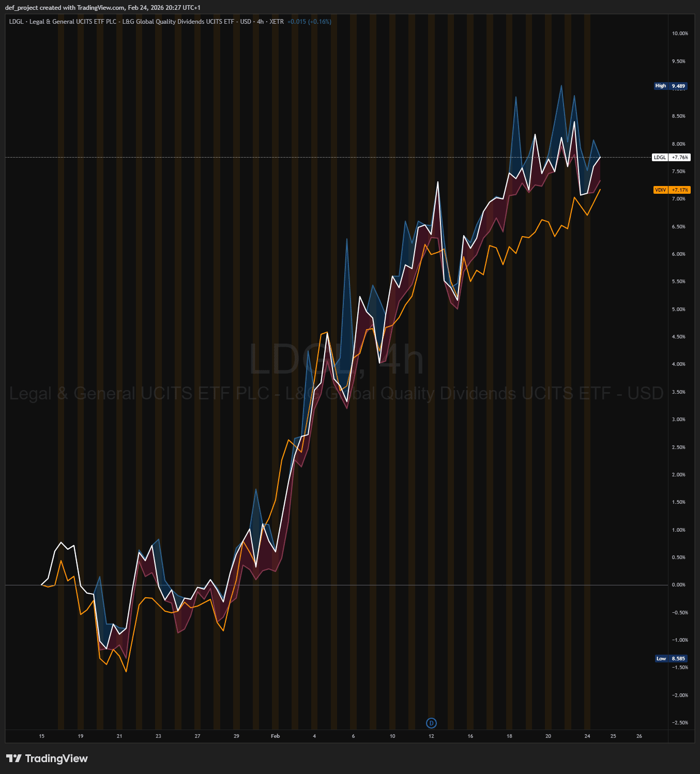Click the 5.00% axis label
Viewport: 700px width, 774px height.
(x=679, y=309)
